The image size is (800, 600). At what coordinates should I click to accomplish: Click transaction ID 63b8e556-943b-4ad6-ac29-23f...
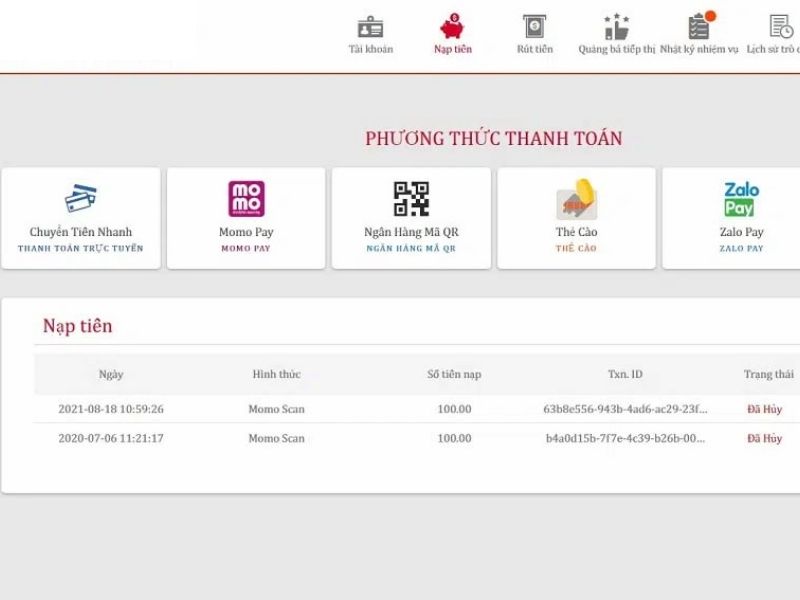pos(625,409)
